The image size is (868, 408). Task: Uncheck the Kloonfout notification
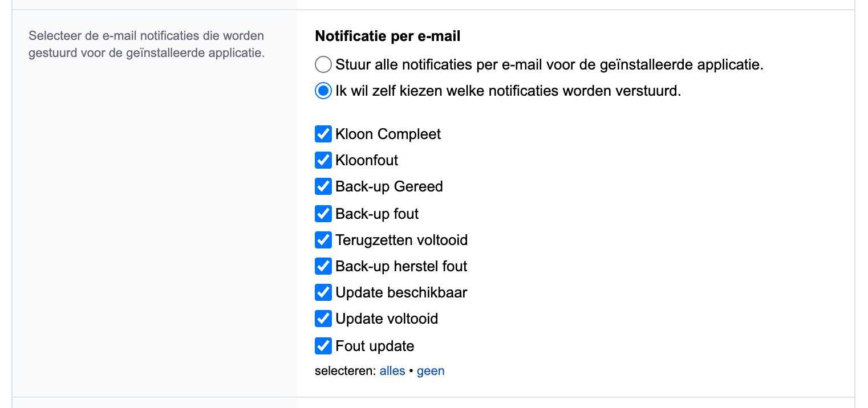pyautogui.click(x=323, y=160)
